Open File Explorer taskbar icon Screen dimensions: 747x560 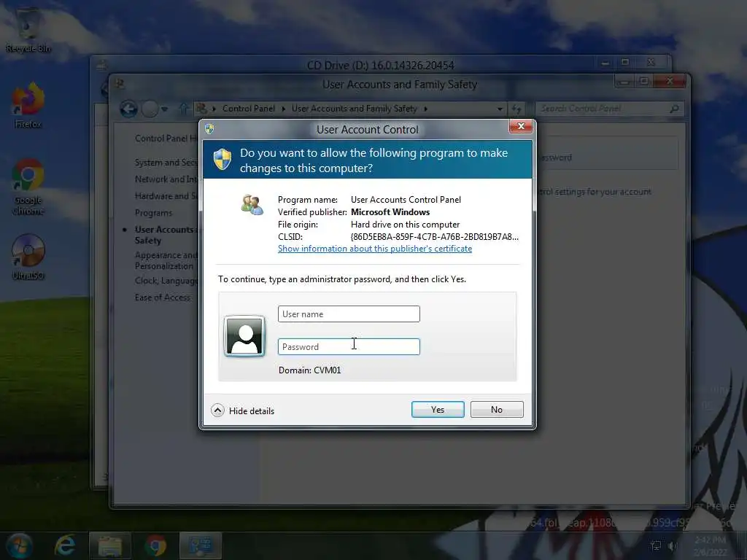click(x=110, y=546)
